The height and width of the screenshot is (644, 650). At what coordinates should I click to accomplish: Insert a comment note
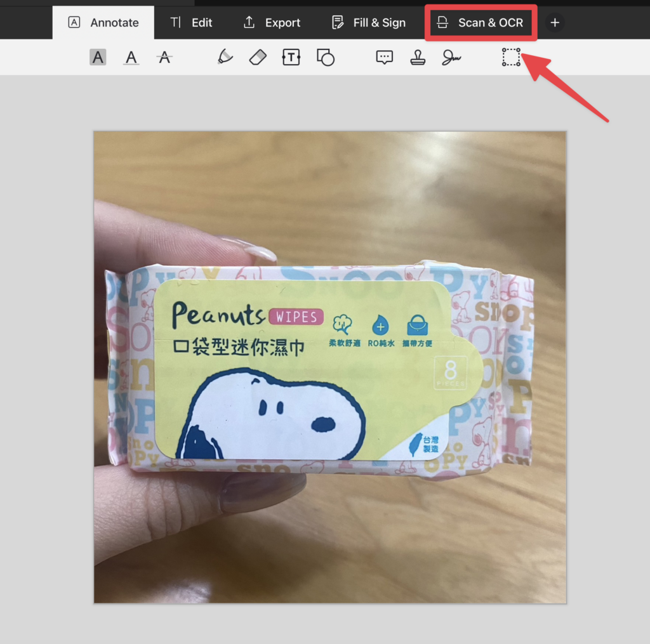click(384, 57)
